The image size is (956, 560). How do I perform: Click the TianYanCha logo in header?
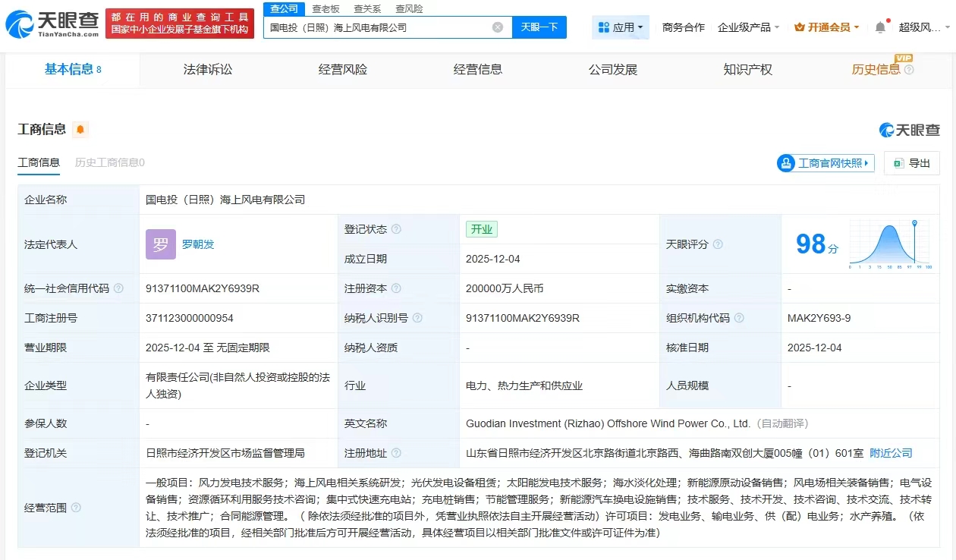tap(52, 24)
